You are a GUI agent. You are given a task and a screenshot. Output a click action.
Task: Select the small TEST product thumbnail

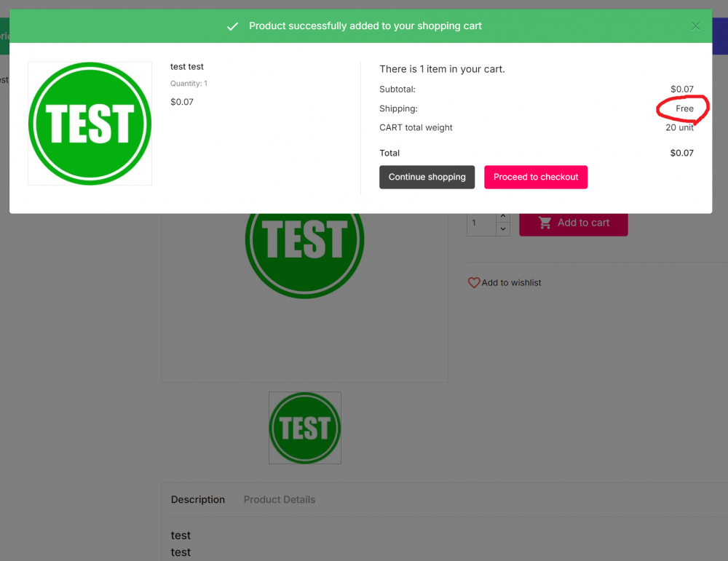[x=305, y=428]
